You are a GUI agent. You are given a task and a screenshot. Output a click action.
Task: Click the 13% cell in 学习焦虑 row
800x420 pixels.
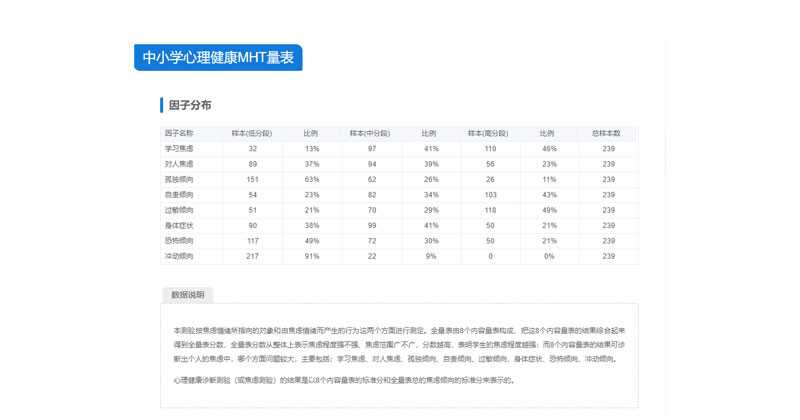coord(312,149)
